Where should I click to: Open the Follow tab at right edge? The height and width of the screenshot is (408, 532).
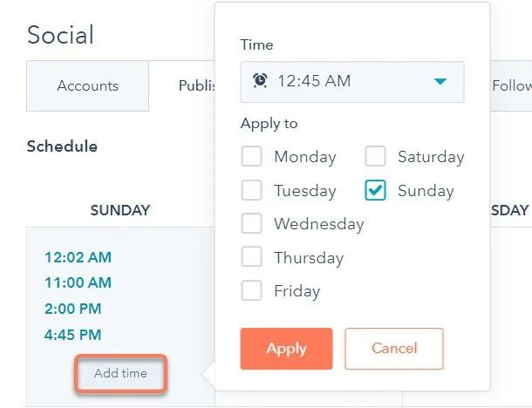[512, 85]
